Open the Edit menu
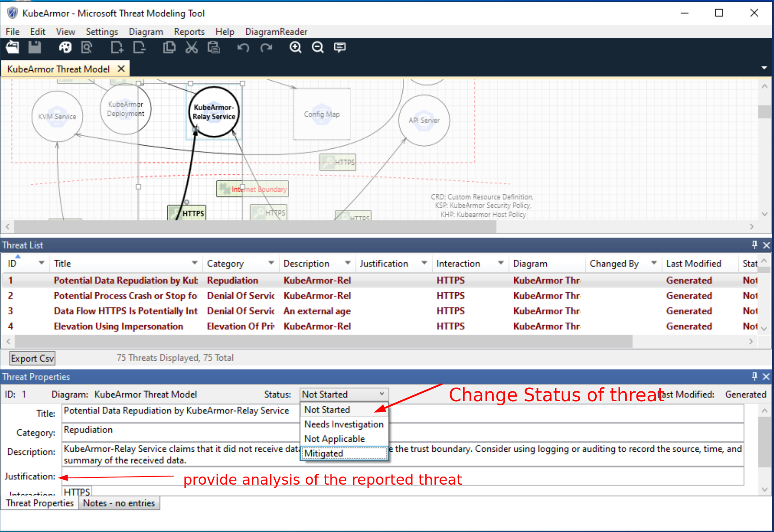Image resolution: width=774 pixels, height=532 pixels. 38,32
